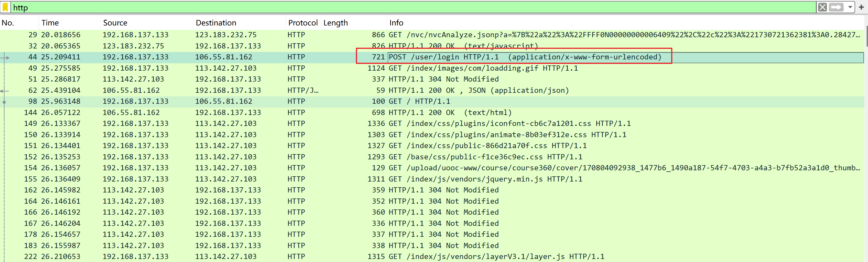
Task: Select packet 167 with length 336
Action: (x=432, y=223)
